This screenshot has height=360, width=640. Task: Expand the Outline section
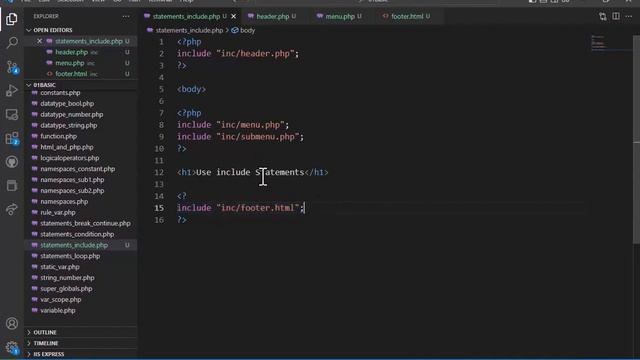point(45,332)
